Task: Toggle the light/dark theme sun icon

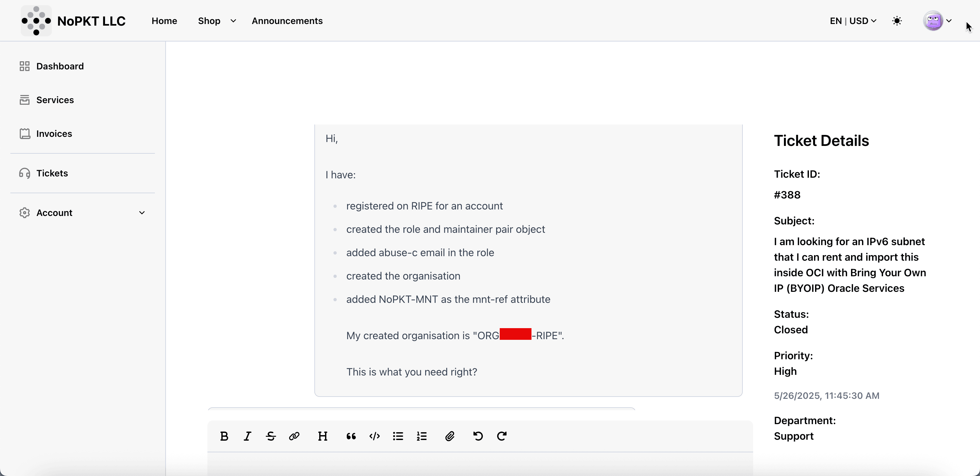Action: point(897,21)
